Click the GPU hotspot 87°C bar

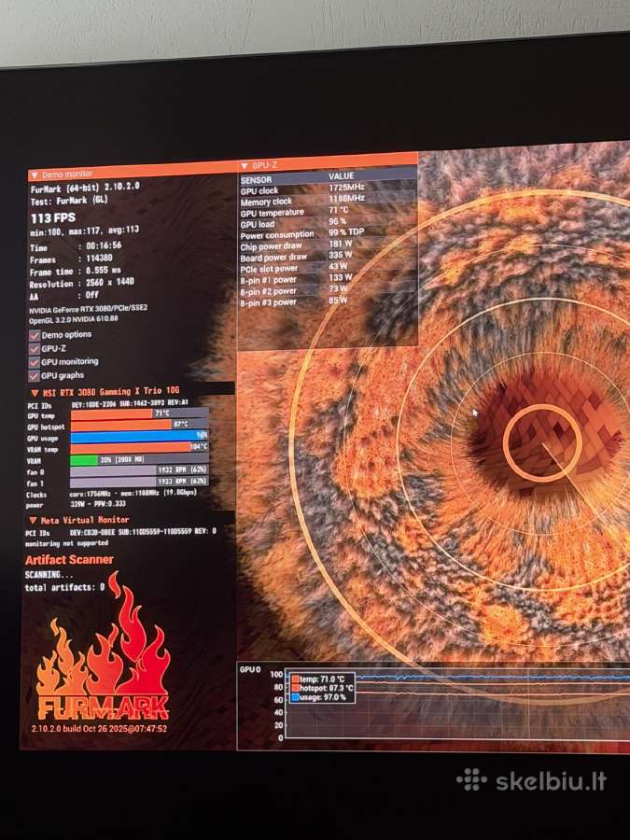(139, 425)
